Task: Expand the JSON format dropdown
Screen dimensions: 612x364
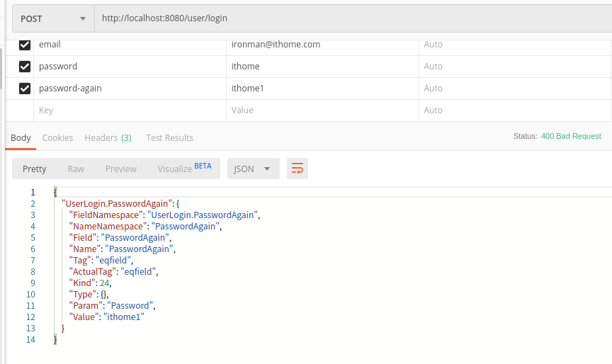Action: tap(253, 169)
